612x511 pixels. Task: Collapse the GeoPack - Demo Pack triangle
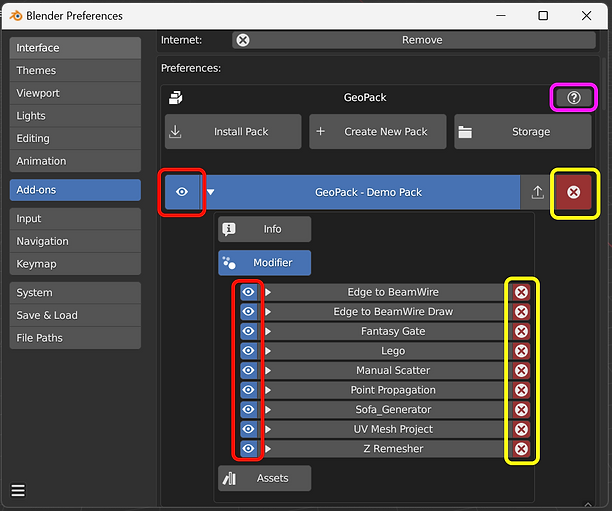coord(211,192)
